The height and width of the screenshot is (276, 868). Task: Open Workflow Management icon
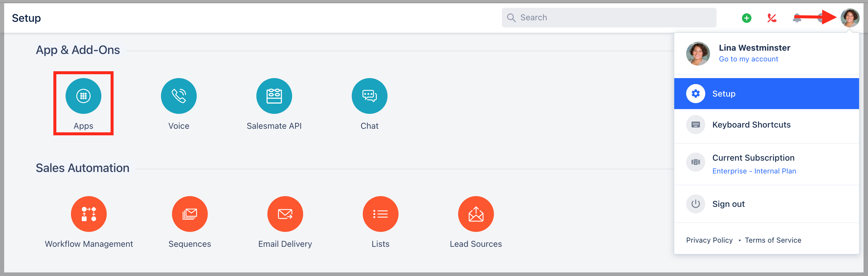tap(89, 214)
